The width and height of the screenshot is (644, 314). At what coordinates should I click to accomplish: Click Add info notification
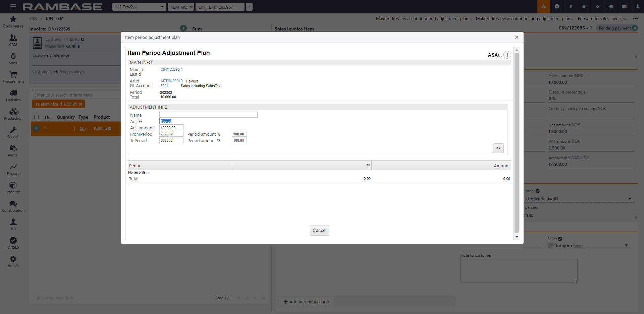tap(306, 302)
